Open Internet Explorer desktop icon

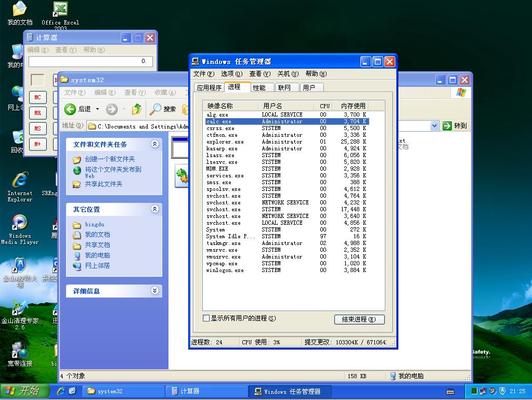(20, 180)
